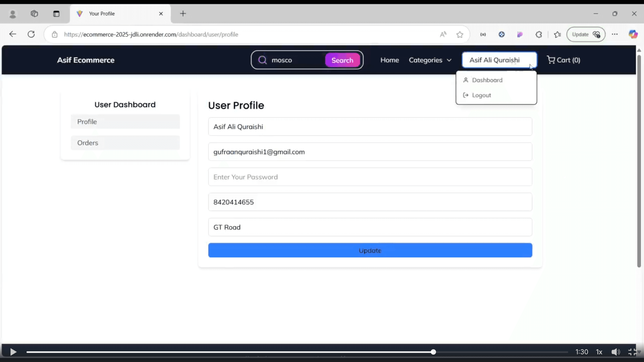Click the browser refresh icon
644x362 pixels.
pos(31,34)
